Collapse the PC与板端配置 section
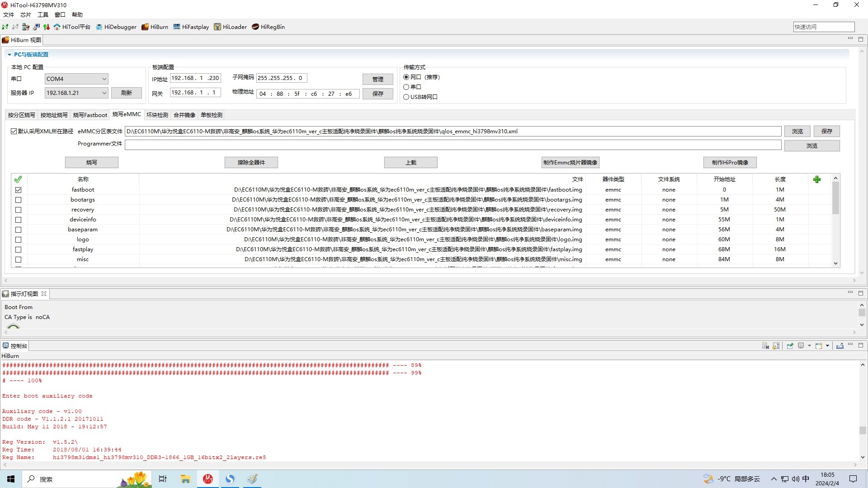The width and height of the screenshot is (868, 488). [x=9, y=55]
